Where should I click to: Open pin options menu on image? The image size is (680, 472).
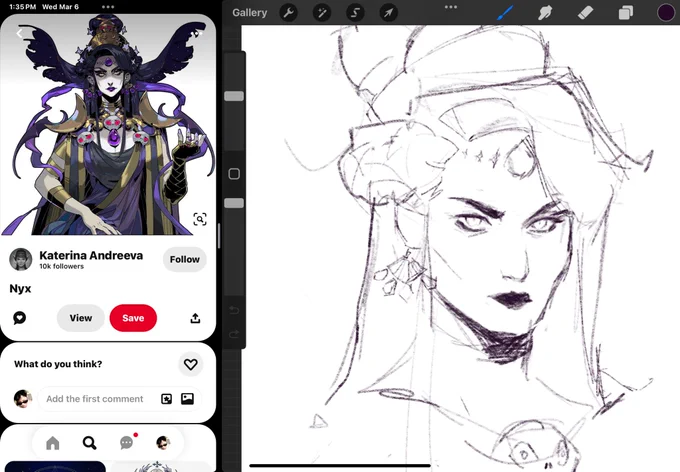tap(197, 33)
